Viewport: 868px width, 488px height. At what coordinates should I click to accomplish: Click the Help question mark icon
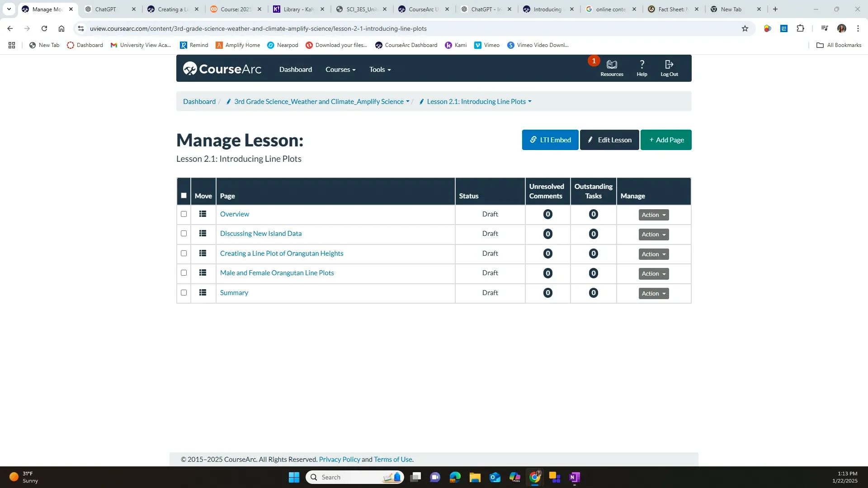(x=642, y=65)
